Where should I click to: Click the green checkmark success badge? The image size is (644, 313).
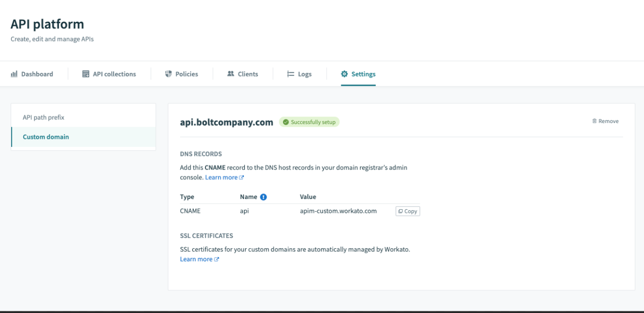coord(287,121)
